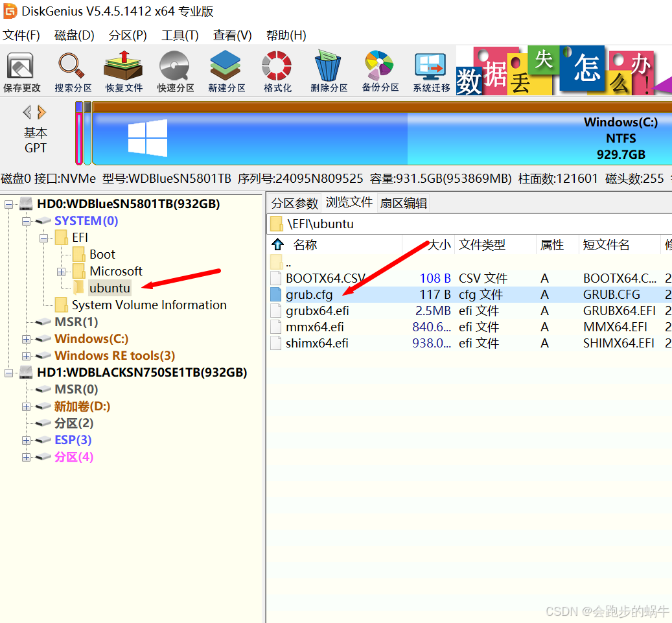Click the Delete Partition (删除分区) trash icon
The height and width of the screenshot is (623, 672).
[x=329, y=71]
